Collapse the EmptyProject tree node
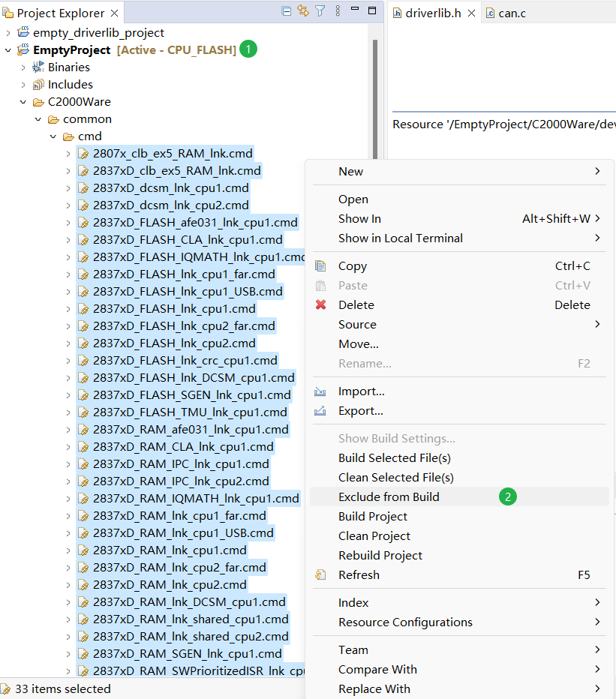Viewport: 616px width, 699px height. (8, 50)
